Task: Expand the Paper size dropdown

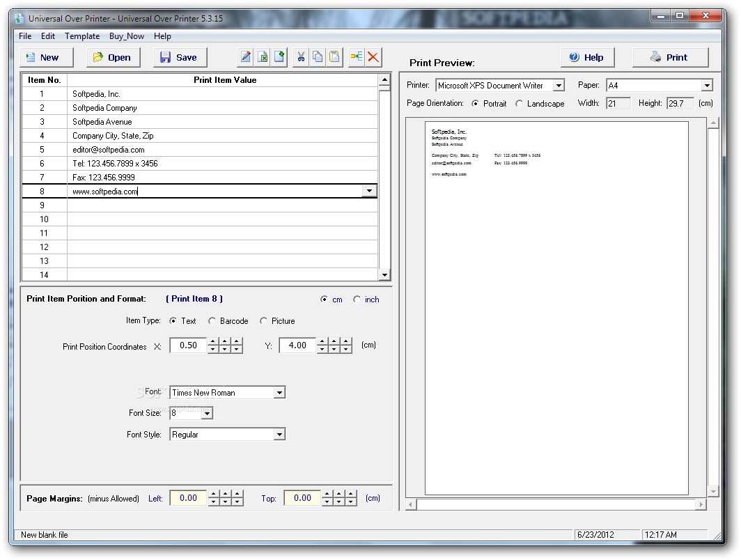Action: [707, 86]
